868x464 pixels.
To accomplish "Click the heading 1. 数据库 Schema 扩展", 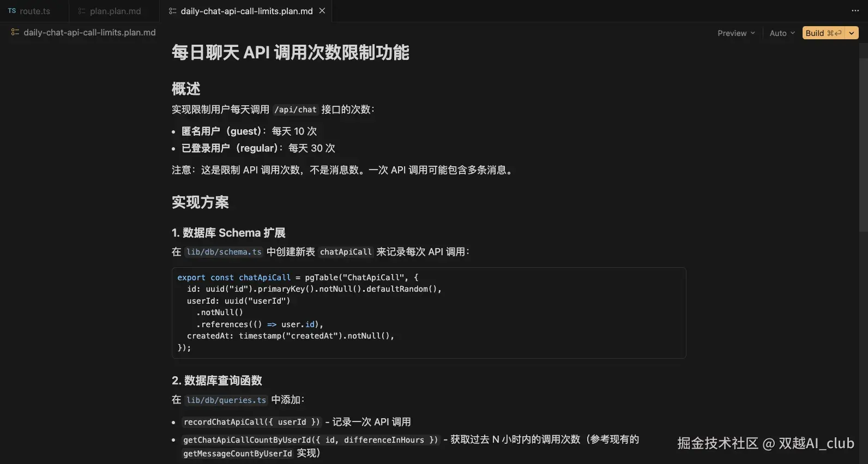I will tap(228, 233).
